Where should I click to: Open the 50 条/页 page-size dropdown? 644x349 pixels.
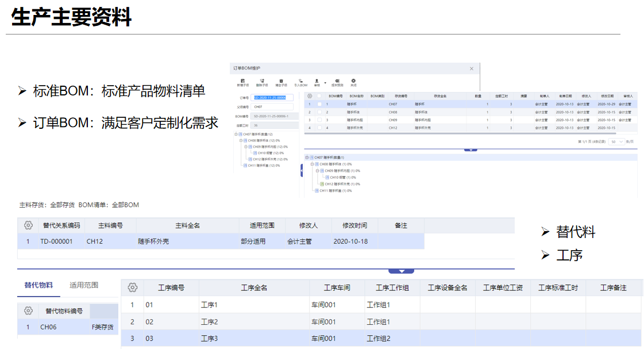[616, 141]
